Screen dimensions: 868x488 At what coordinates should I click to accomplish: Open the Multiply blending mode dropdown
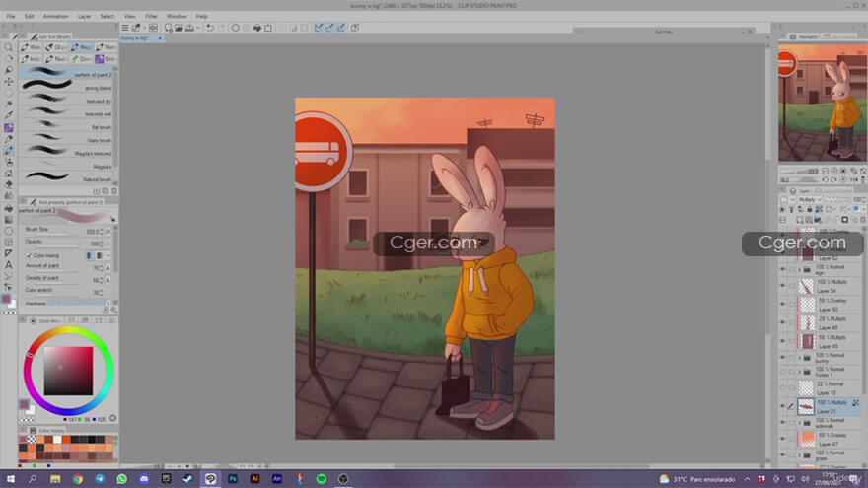810,200
